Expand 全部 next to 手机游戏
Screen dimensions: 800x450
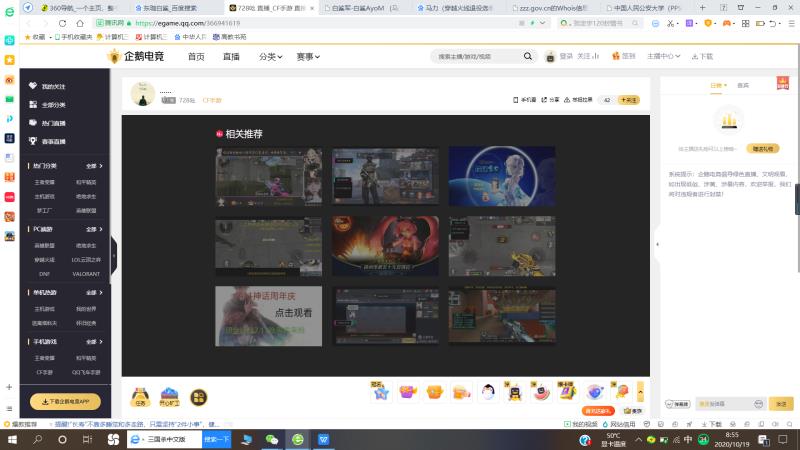[x=94, y=341]
